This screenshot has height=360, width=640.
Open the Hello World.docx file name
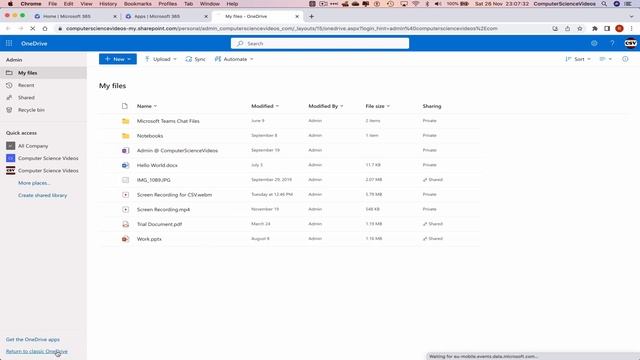tap(157, 165)
